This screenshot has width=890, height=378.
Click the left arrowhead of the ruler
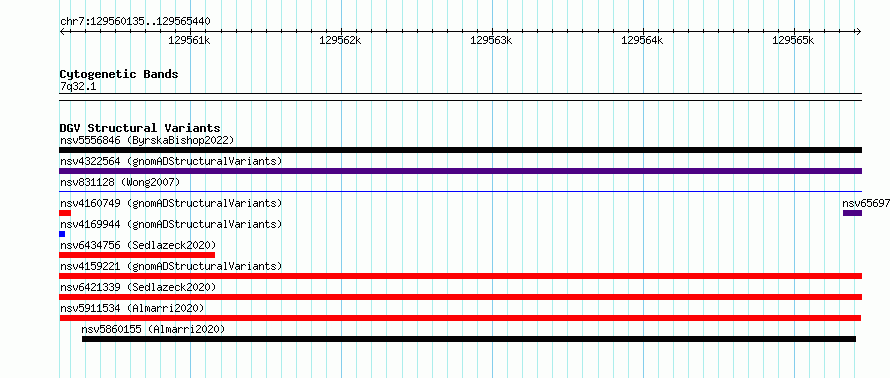(62, 31)
